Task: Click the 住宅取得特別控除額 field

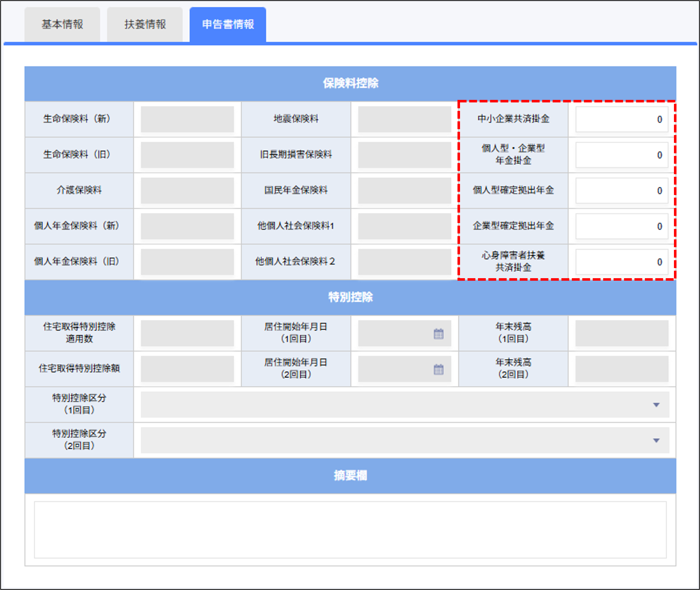Action: [x=187, y=368]
